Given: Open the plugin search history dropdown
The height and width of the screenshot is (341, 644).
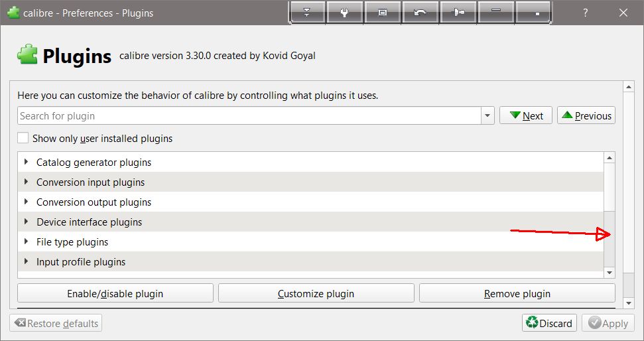Looking at the screenshot, I should 487,115.
